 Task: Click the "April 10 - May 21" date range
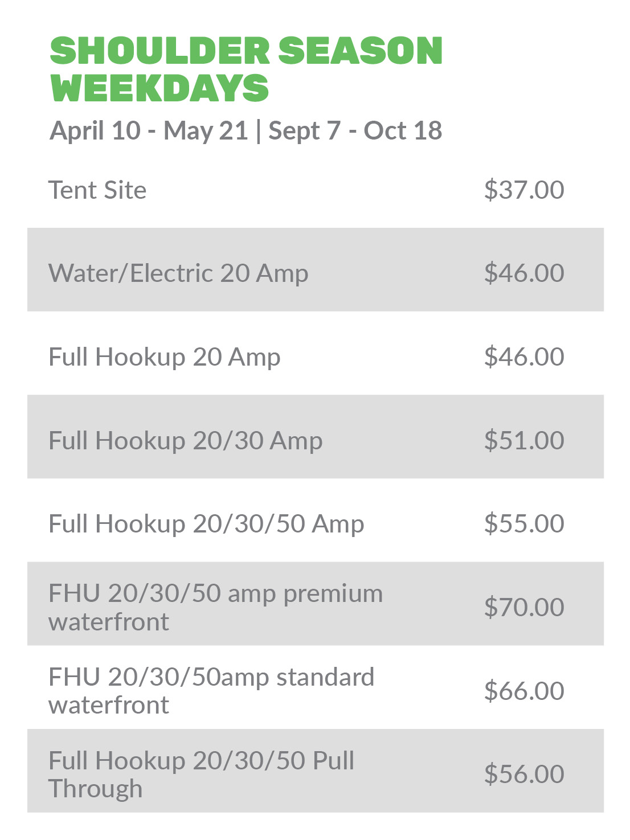coord(149,131)
